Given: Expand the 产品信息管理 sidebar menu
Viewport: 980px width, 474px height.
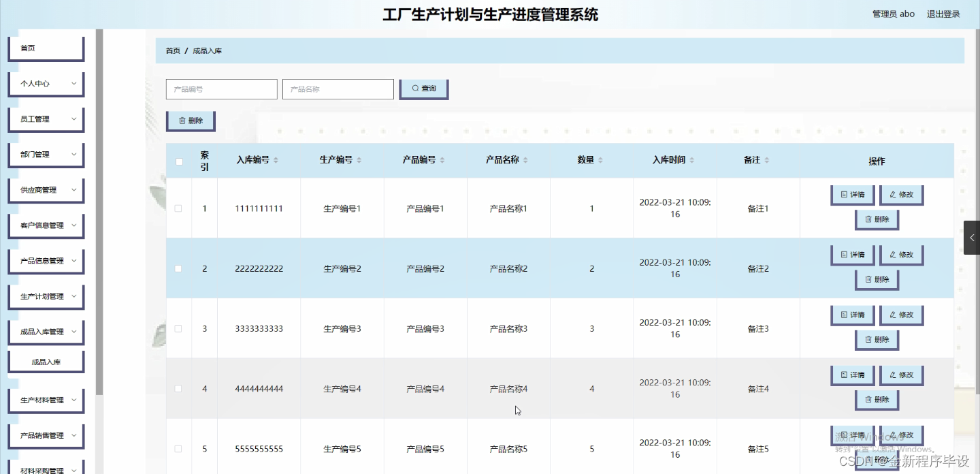Looking at the screenshot, I should coord(46,261).
